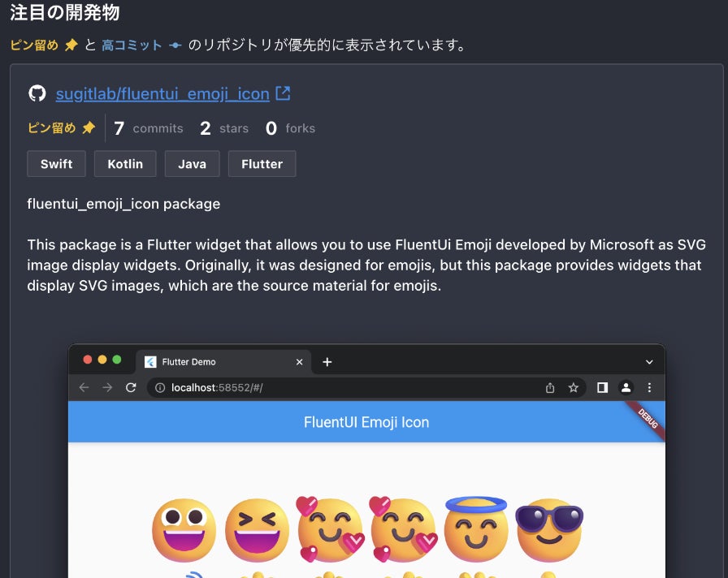Open a new browser tab with plus

coord(327,362)
